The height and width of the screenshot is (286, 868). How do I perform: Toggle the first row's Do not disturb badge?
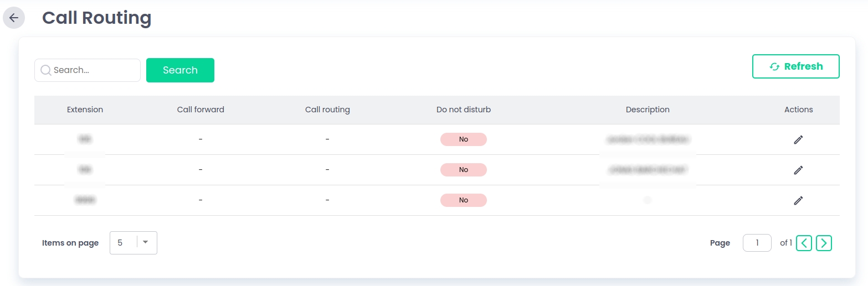pos(463,139)
